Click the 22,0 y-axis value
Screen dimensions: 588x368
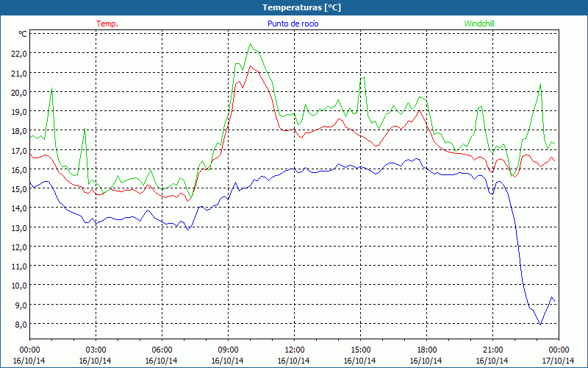point(19,53)
